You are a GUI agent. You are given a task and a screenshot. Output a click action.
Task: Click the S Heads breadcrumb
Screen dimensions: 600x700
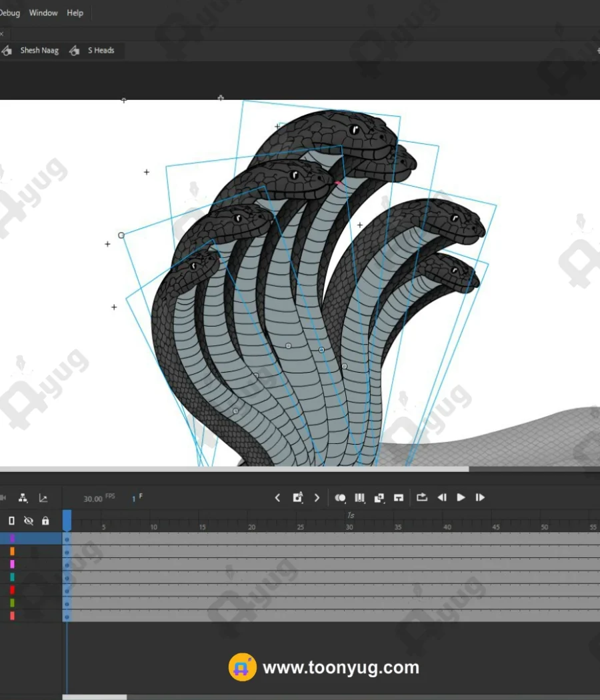pos(101,51)
